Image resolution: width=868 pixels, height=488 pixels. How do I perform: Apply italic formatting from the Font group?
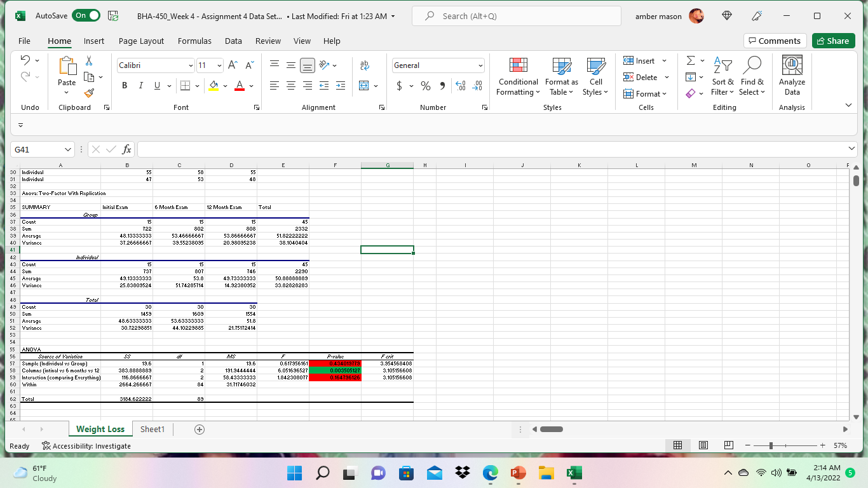(x=140, y=86)
